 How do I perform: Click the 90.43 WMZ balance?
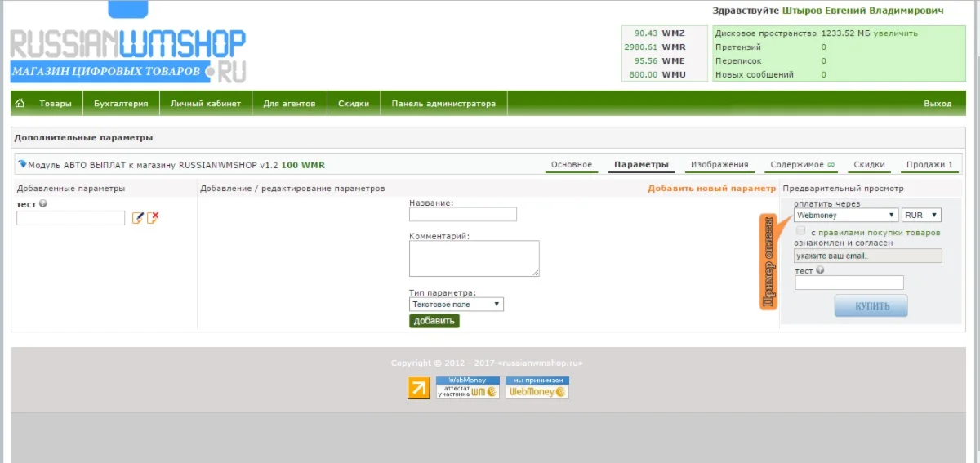(x=660, y=33)
